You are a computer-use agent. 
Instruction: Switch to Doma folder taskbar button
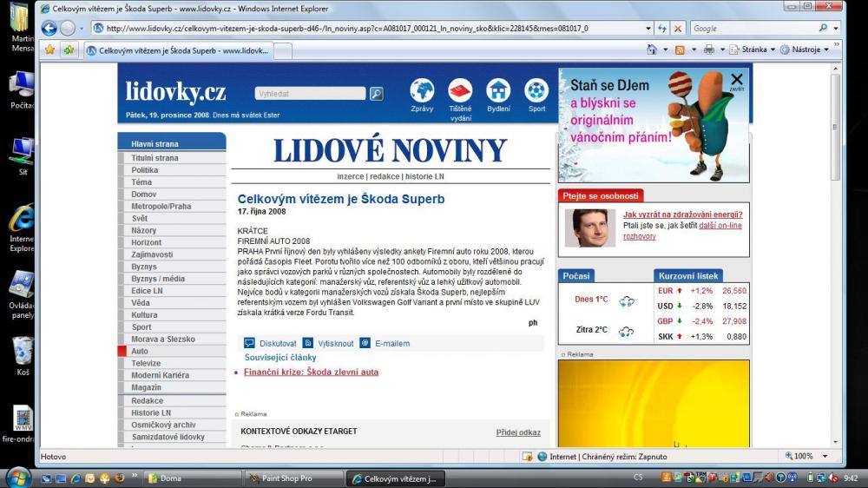pos(194,478)
